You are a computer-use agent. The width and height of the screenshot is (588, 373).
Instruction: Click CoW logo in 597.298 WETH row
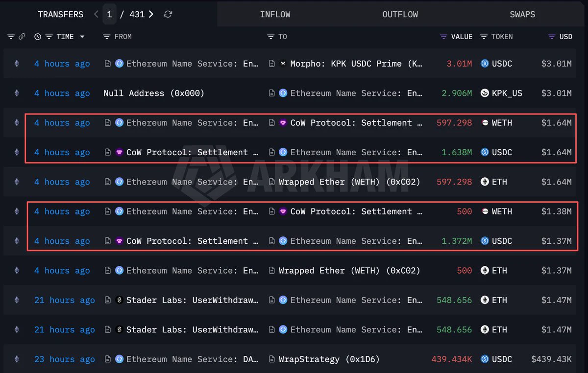click(x=283, y=123)
